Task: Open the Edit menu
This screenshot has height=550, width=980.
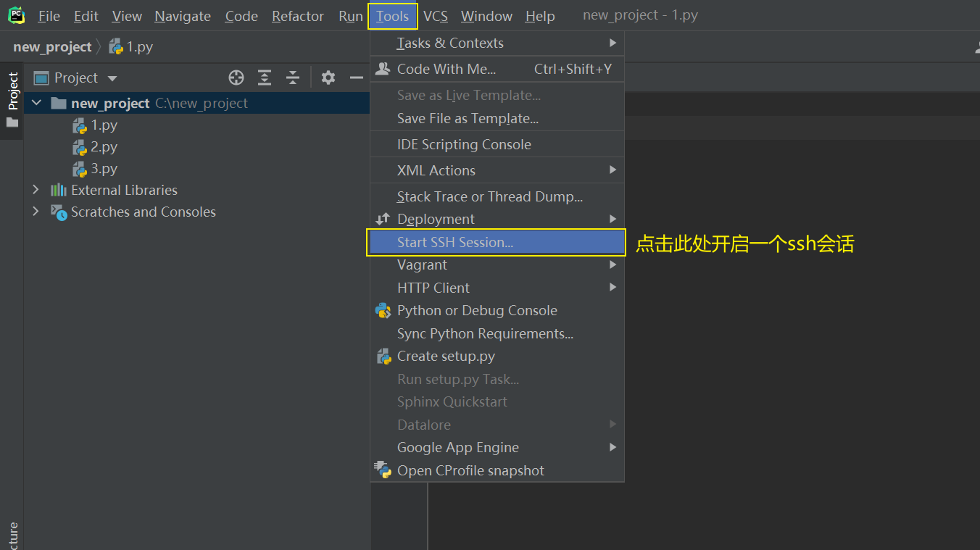Action: (86, 16)
